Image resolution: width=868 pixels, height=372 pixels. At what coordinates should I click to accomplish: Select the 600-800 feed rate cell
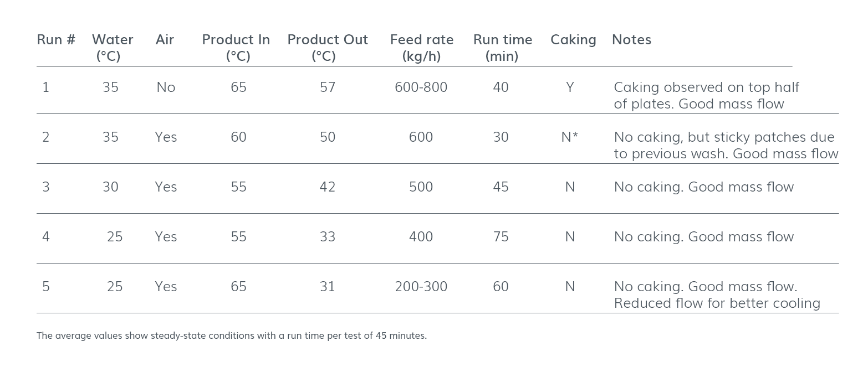click(421, 87)
